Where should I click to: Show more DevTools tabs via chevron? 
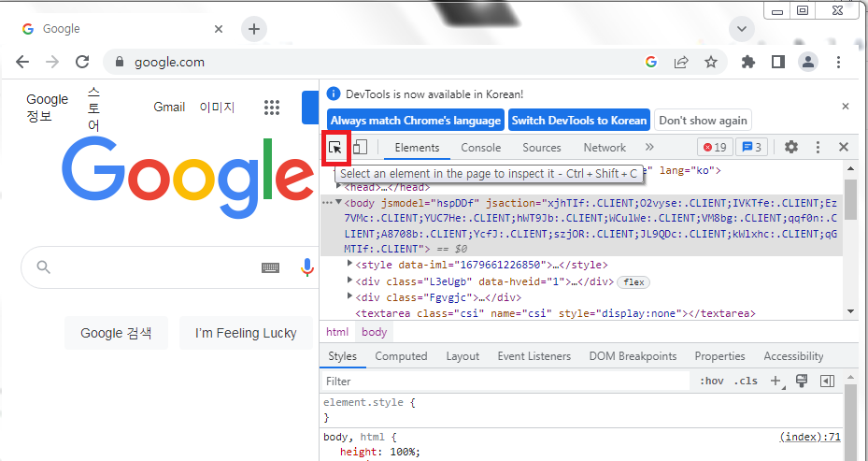click(x=650, y=148)
